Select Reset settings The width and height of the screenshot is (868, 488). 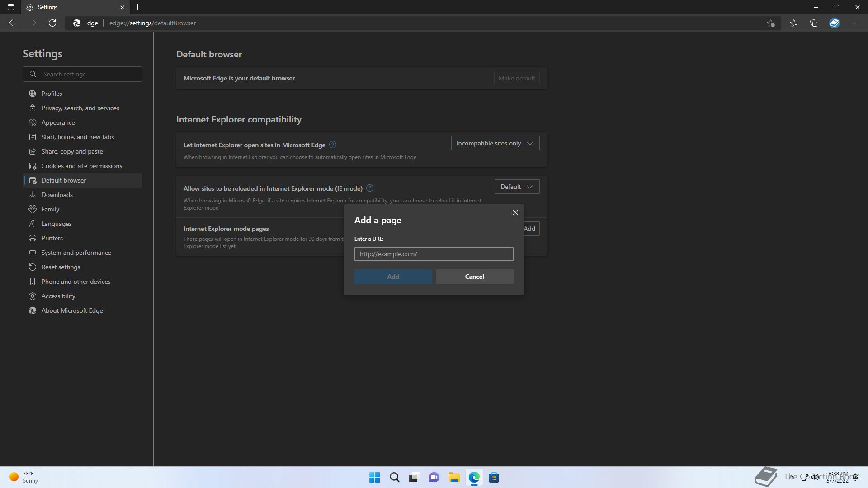82,267
